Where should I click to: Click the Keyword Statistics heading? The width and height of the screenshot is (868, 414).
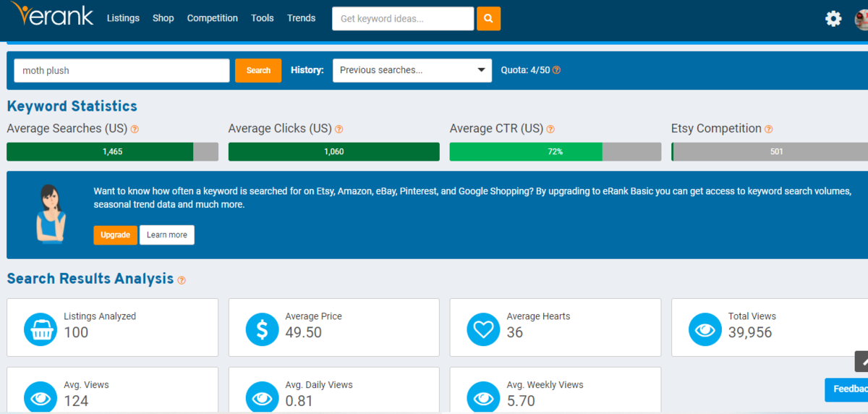coord(72,106)
